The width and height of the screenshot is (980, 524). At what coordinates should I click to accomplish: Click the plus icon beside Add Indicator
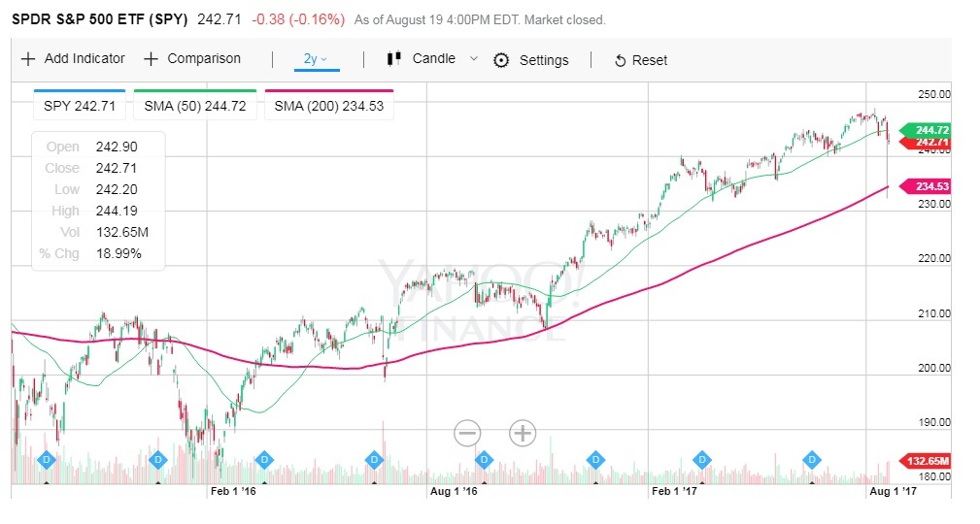[28, 59]
